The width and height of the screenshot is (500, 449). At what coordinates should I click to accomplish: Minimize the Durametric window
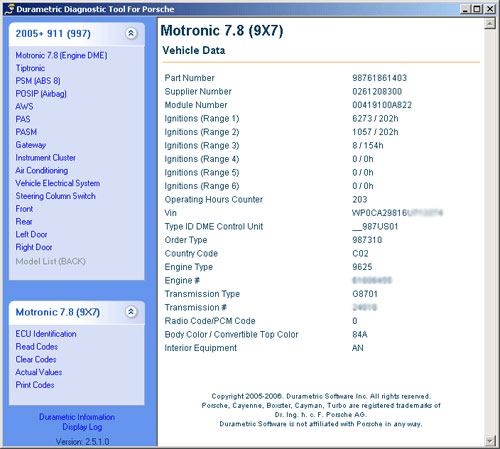point(465,9)
